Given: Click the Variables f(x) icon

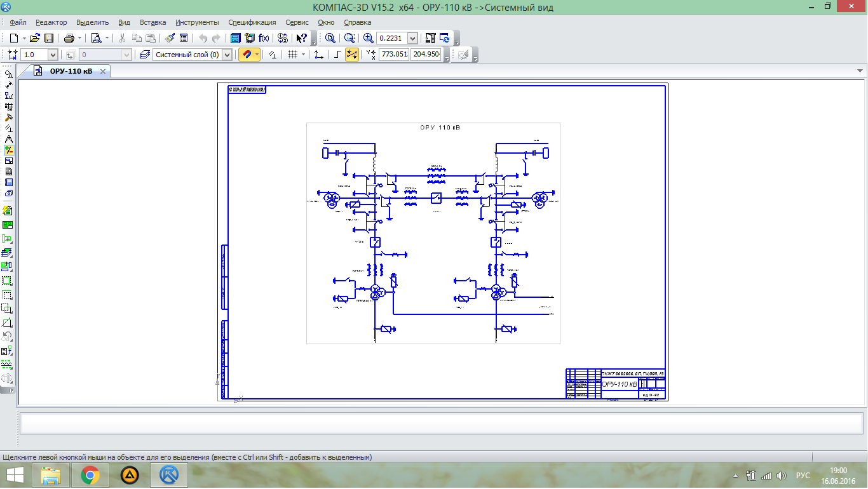Looking at the screenshot, I should (x=264, y=38).
